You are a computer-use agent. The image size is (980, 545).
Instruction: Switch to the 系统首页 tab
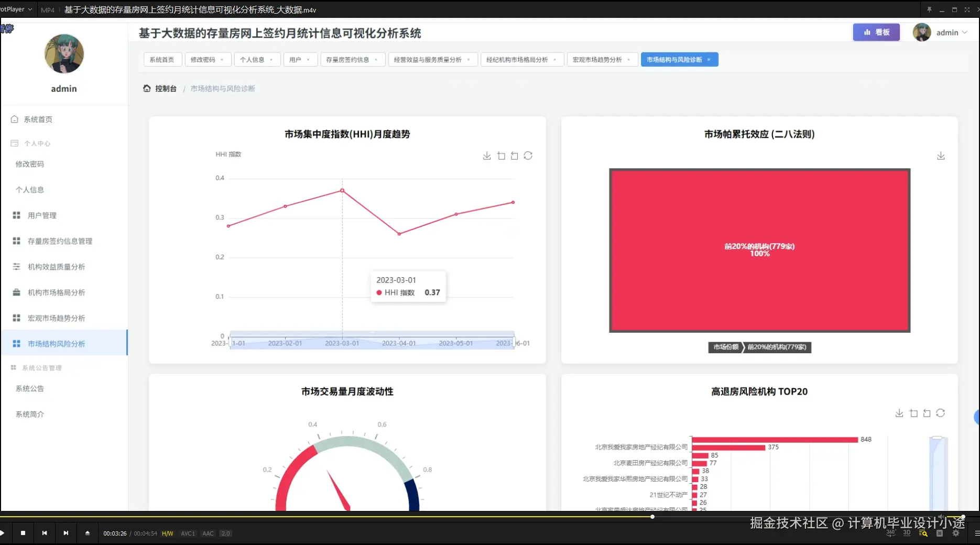click(x=162, y=60)
